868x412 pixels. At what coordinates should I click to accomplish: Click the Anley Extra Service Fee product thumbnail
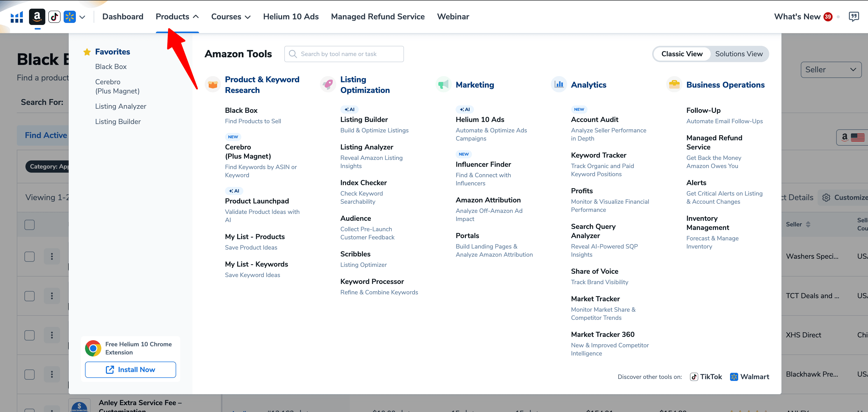[79, 406]
